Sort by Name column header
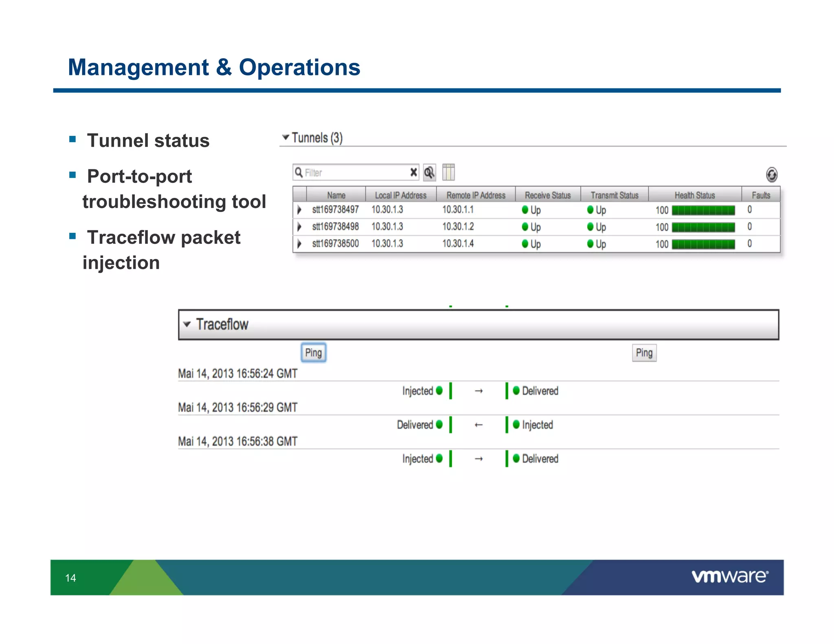 (336, 195)
